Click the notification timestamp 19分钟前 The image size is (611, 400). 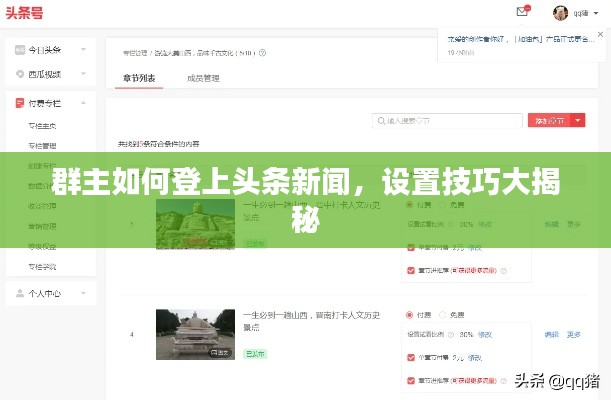[461, 53]
